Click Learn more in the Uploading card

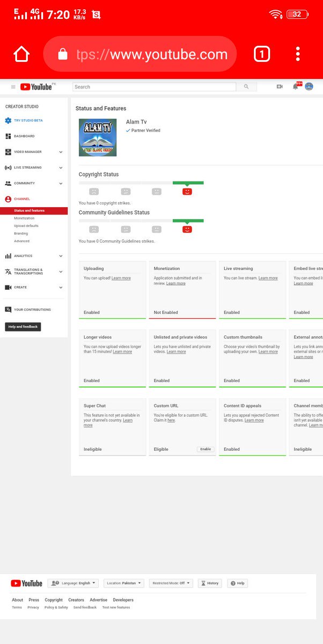(x=121, y=278)
